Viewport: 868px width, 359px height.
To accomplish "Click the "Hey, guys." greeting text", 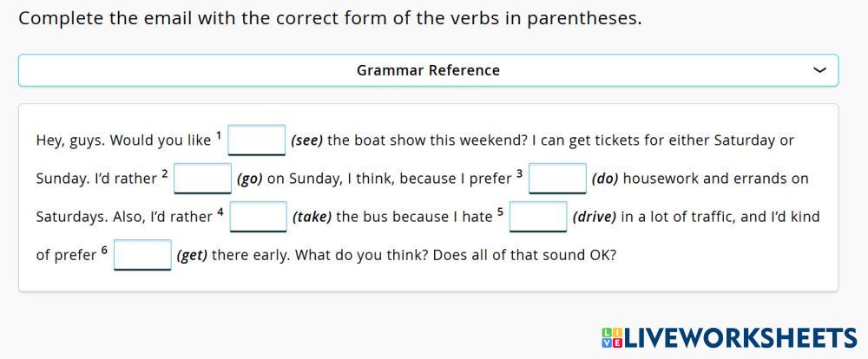I will pos(70,140).
